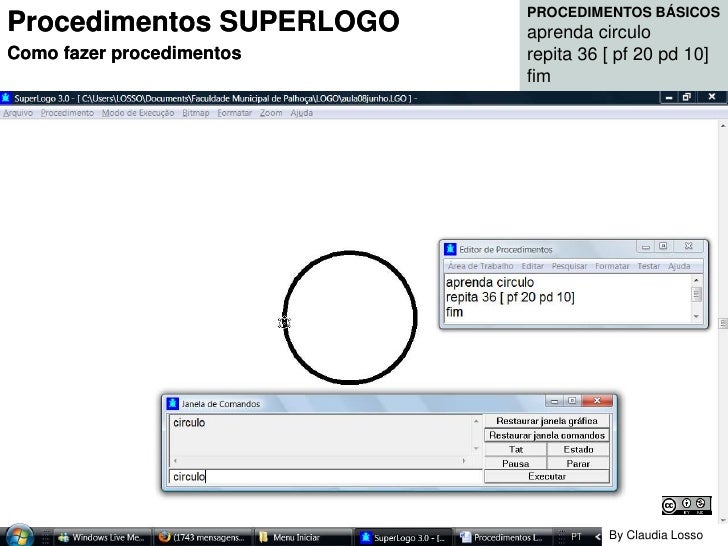
Task: Open Área de Trabalho menu in Editor
Action: click(x=481, y=266)
